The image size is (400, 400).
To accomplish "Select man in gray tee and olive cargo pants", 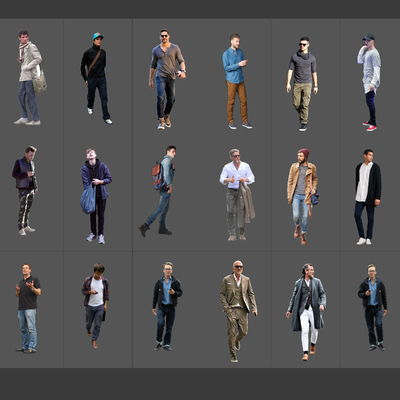I will pos(302,84).
